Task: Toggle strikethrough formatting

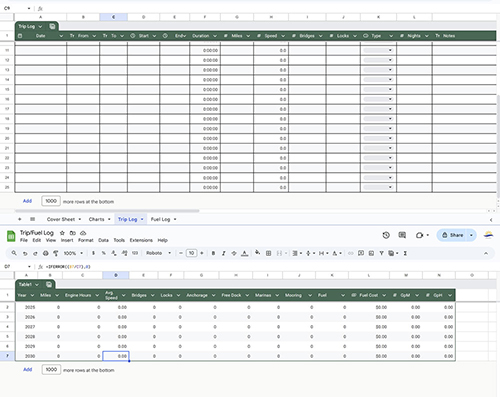Action: tap(234, 253)
